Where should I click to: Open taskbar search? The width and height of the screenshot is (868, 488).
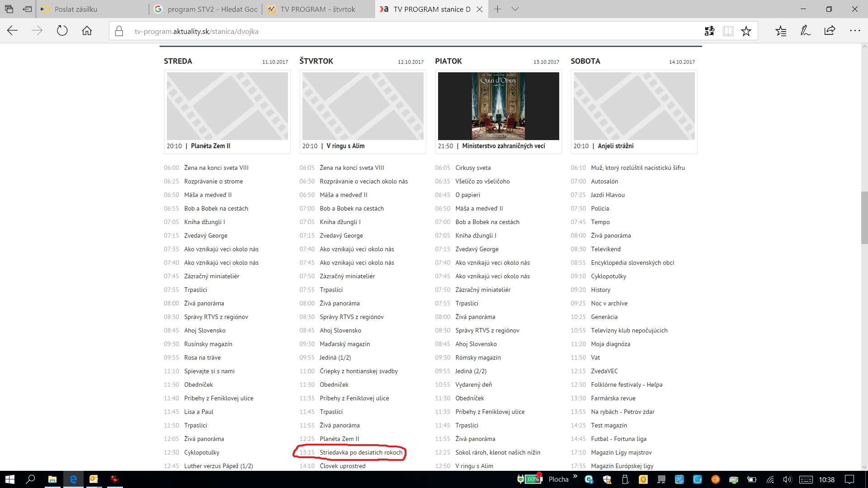30,479
